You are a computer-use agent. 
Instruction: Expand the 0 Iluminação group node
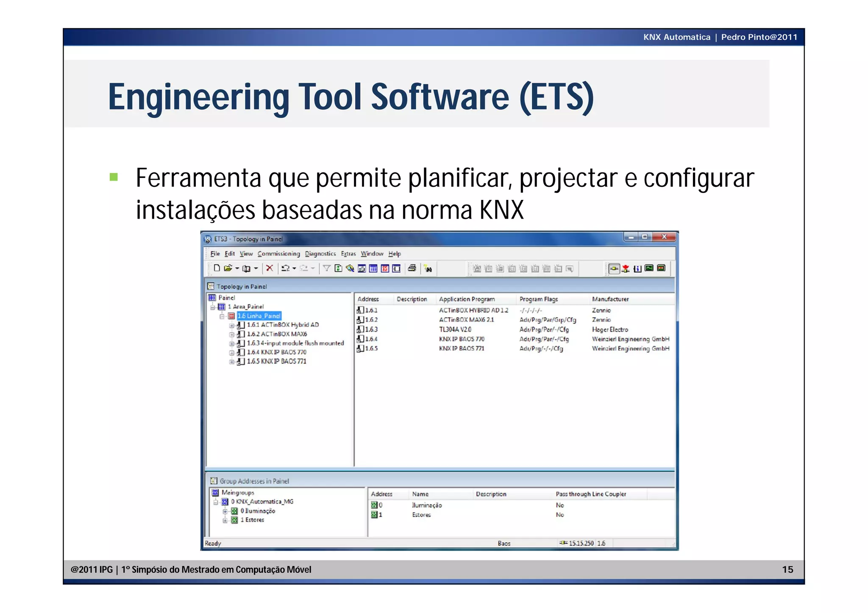click(x=225, y=511)
